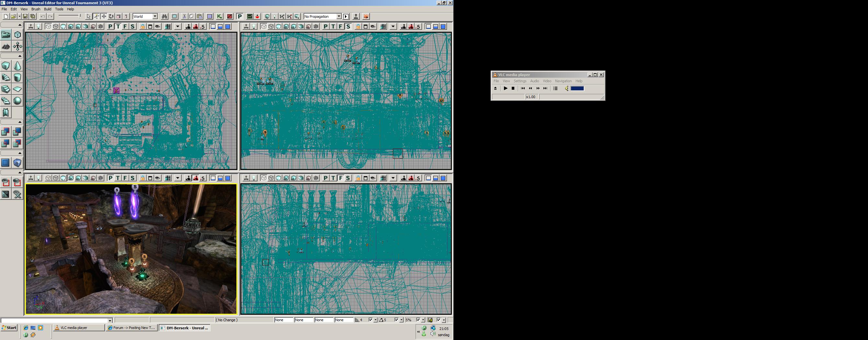868x340 pixels.
Task: Toggle Perspective view in top-left viewport
Action: click(x=110, y=27)
